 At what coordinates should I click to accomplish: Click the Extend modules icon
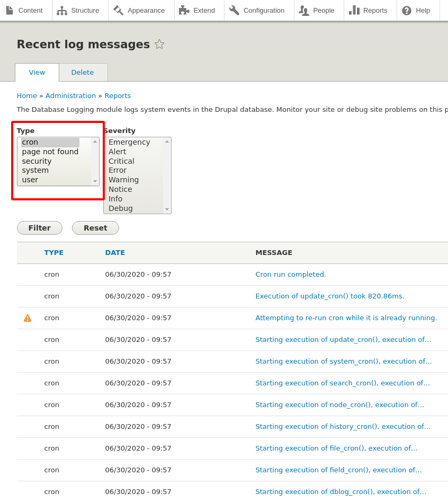tap(185, 10)
